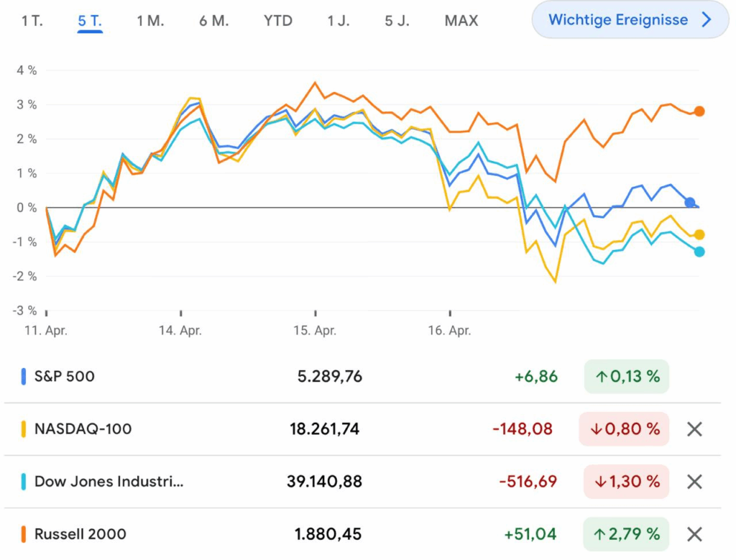Show the YTD chart range
The image size is (736, 560).
tap(278, 21)
